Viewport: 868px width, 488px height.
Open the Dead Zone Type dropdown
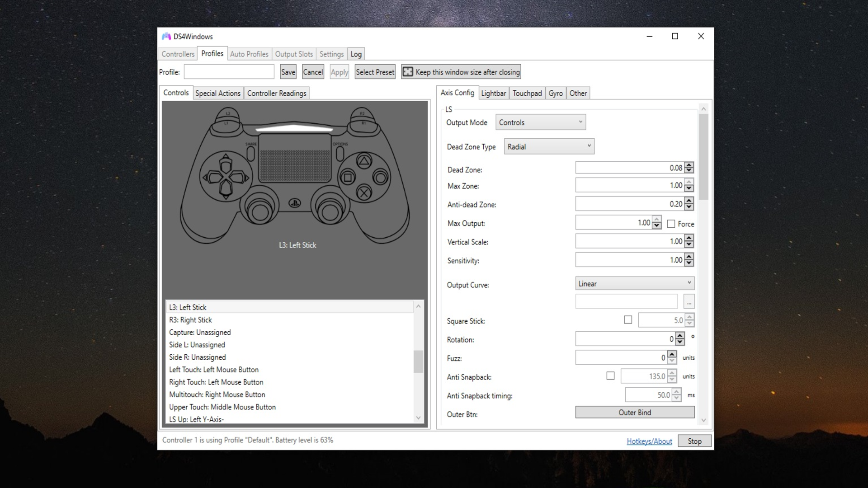[549, 146]
